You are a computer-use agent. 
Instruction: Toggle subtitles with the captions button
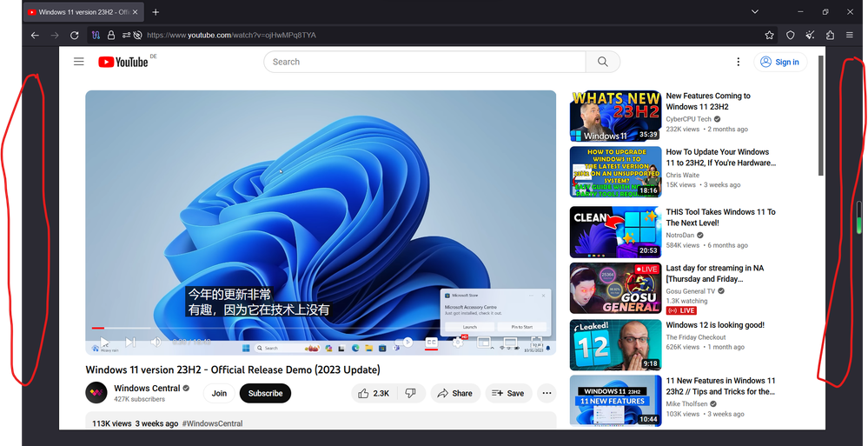click(431, 343)
